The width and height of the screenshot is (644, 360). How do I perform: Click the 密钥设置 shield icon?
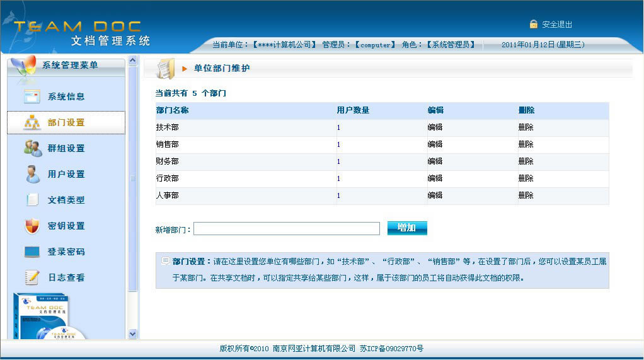[x=32, y=226]
